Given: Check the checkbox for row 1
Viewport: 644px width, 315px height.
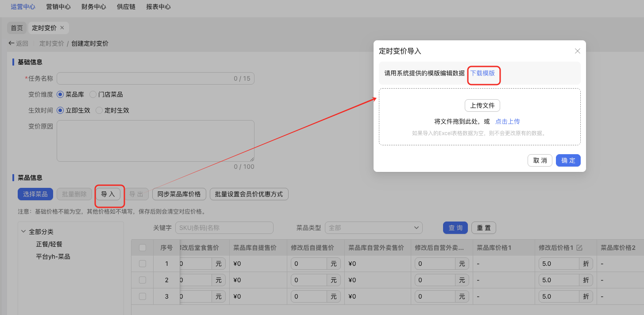Looking at the screenshot, I should pyautogui.click(x=143, y=264).
